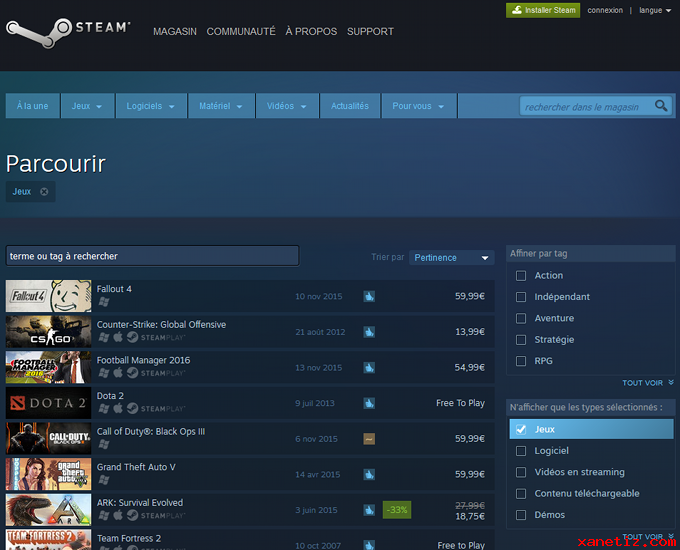680x550 pixels.
Task: Open the Call of Duty: Black Ops III title
Action: tap(151, 432)
